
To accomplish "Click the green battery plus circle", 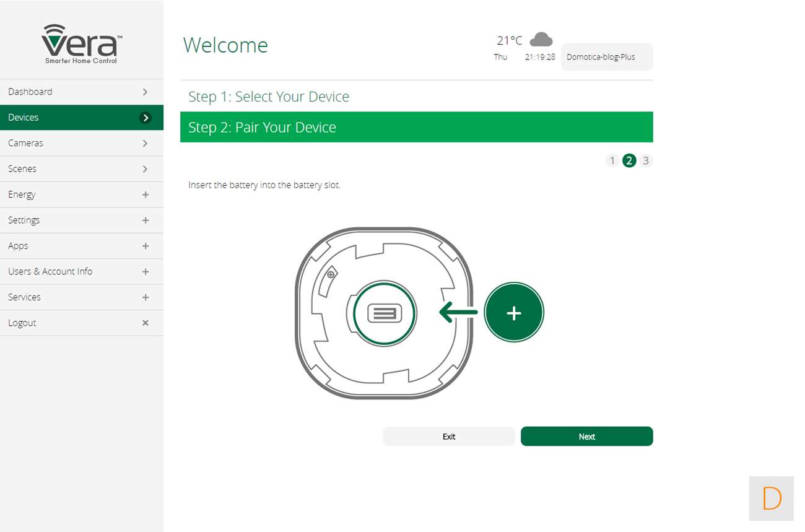I will pos(513,313).
